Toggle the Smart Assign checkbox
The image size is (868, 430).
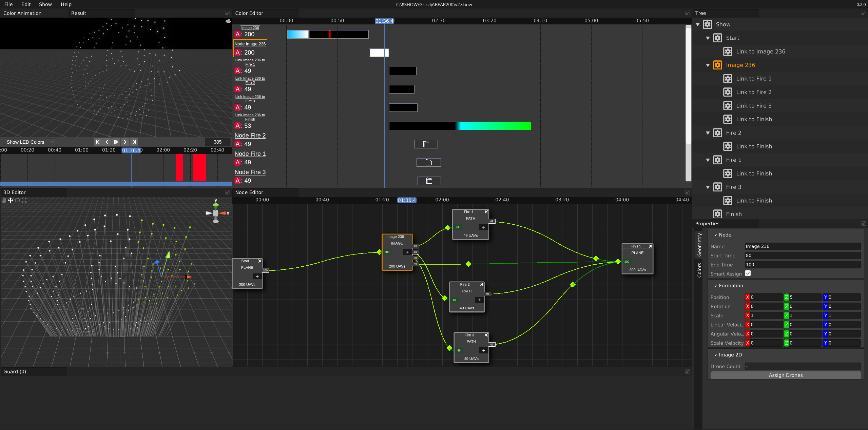pyautogui.click(x=748, y=273)
